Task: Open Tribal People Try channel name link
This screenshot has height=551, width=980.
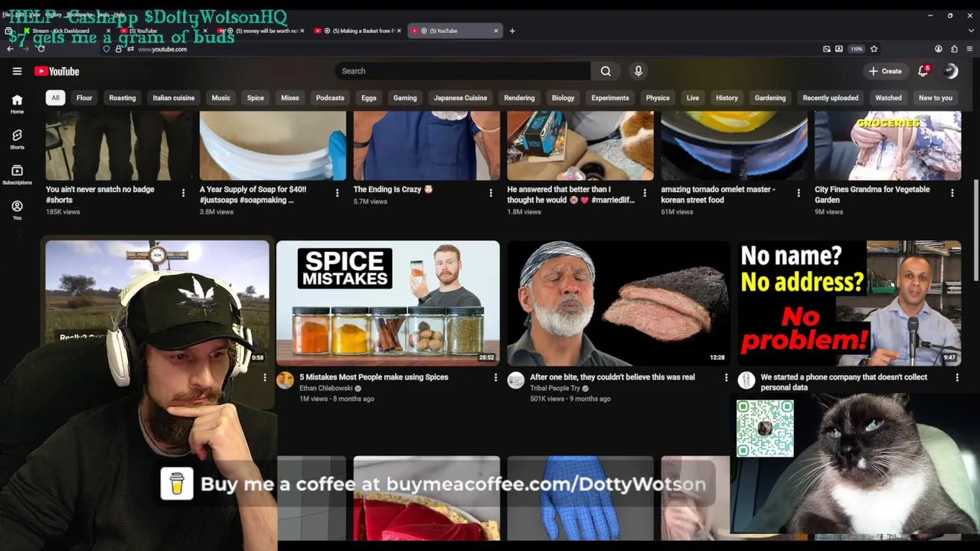Action: point(555,388)
